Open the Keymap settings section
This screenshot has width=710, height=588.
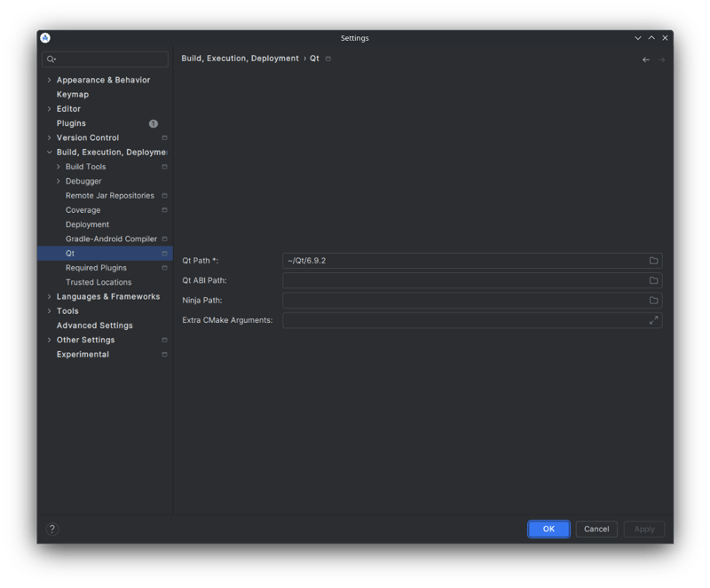(x=74, y=94)
